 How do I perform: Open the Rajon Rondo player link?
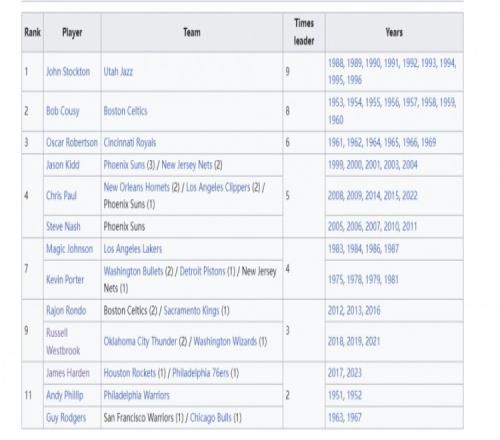66,311
